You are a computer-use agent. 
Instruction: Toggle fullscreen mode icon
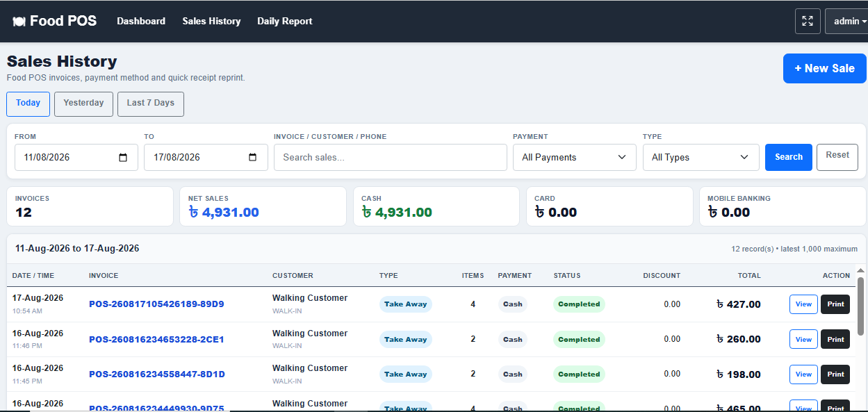(808, 21)
